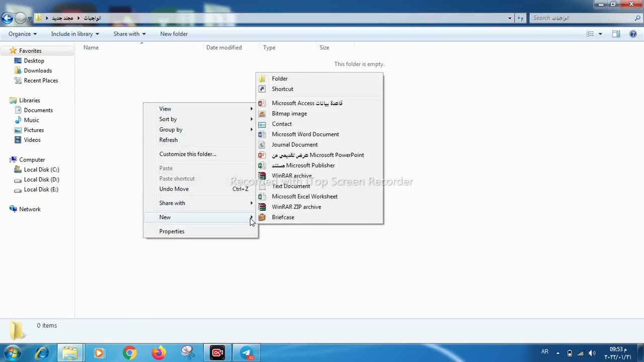Toggle the preview pane button

[616, 34]
